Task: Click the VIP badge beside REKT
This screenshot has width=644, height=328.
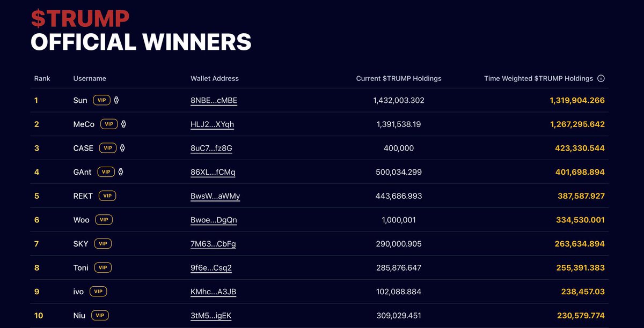Action: 107,196
